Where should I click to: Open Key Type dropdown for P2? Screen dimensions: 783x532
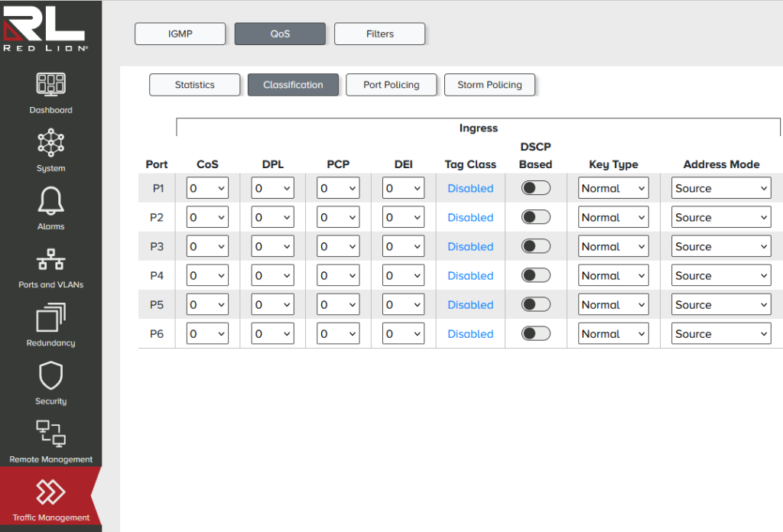[x=612, y=217]
